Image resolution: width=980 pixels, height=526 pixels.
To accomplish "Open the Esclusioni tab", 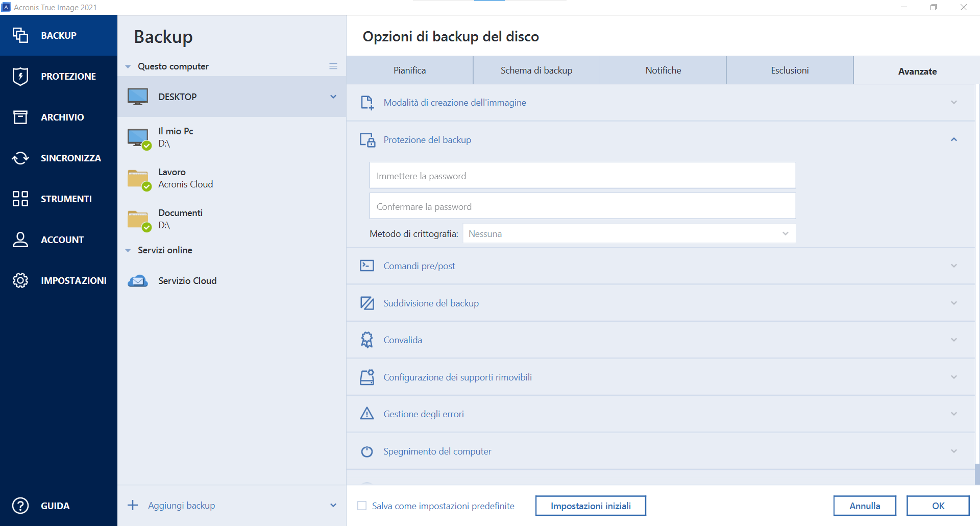I will click(x=789, y=70).
